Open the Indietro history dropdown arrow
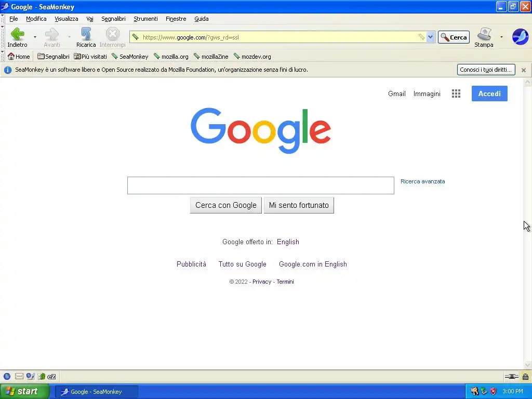Screen dimensions: 532x399 (35, 37)
